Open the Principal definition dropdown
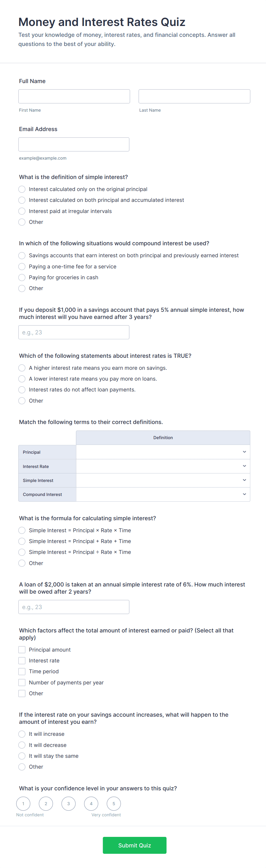Viewport: 266px width, 868px height. pos(163,452)
